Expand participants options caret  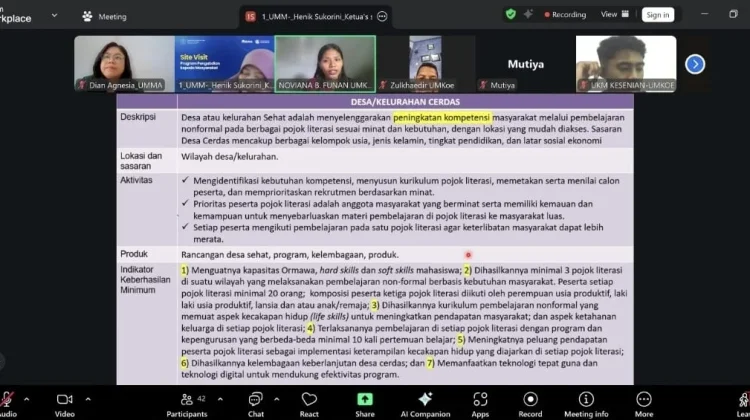pos(220,399)
